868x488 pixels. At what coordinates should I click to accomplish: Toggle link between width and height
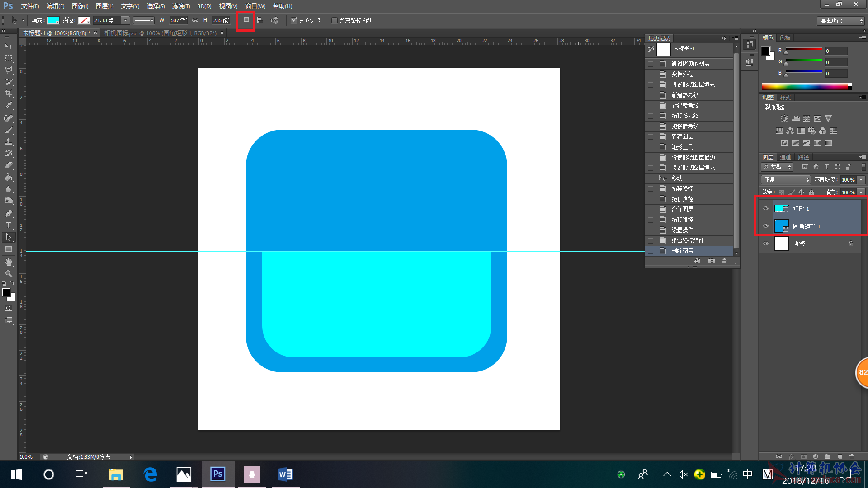(x=195, y=20)
